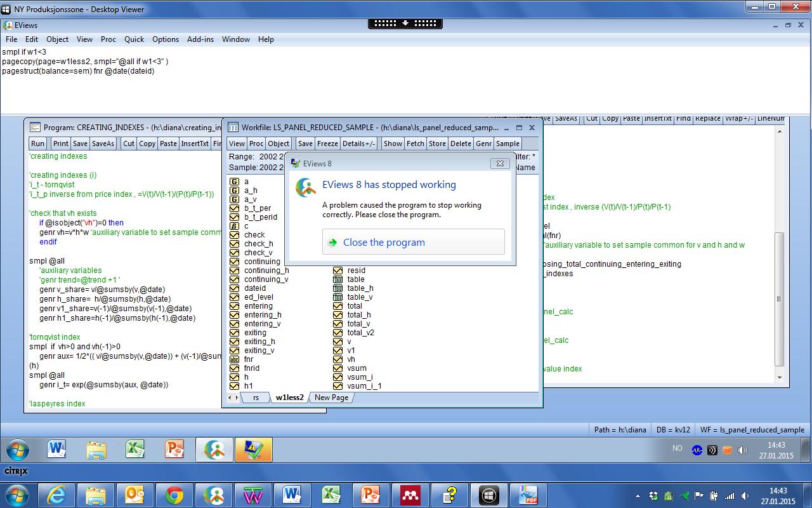
Task: Click the WF = ls_panel_reduced_sample status entry
Action: pyautogui.click(x=752, y=430)
